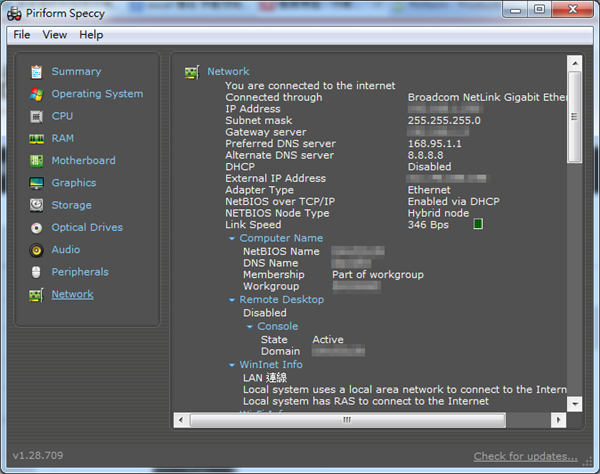Image resolution: width=600 pixels, height=474 pixels.
Task: Click the 'Part of workgroup' value
Action: [378, 275]
